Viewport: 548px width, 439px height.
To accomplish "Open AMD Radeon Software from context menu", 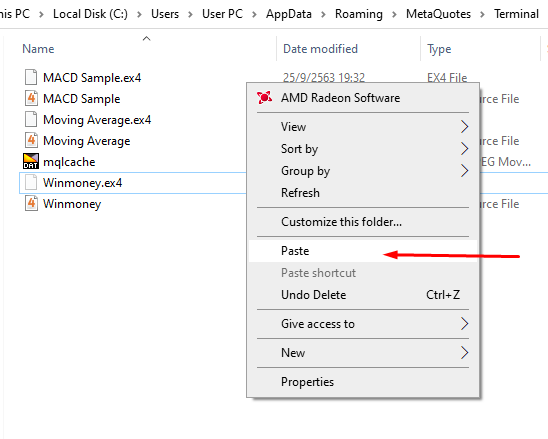I will [363, 98].
